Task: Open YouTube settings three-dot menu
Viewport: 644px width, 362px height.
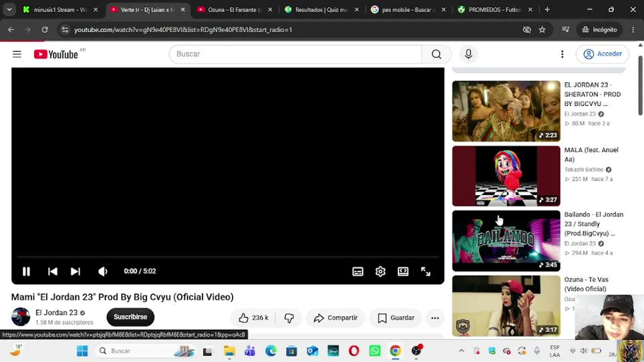Action: [562, 54]
